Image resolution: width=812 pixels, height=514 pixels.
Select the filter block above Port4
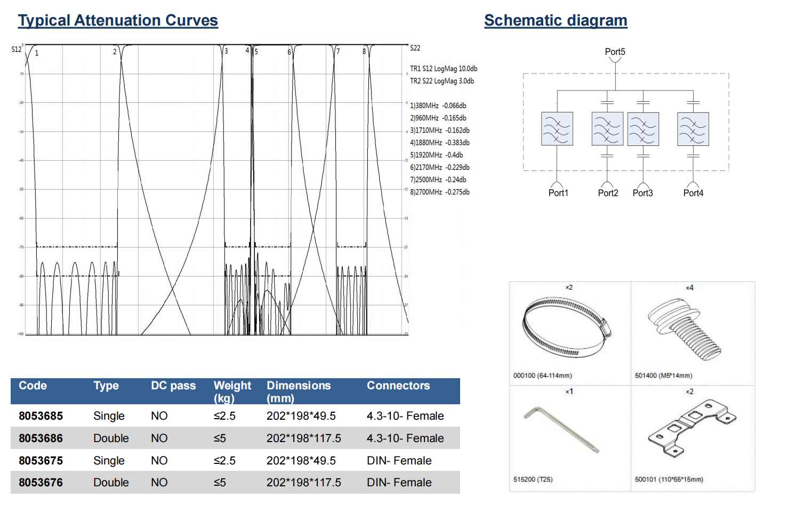693,129
